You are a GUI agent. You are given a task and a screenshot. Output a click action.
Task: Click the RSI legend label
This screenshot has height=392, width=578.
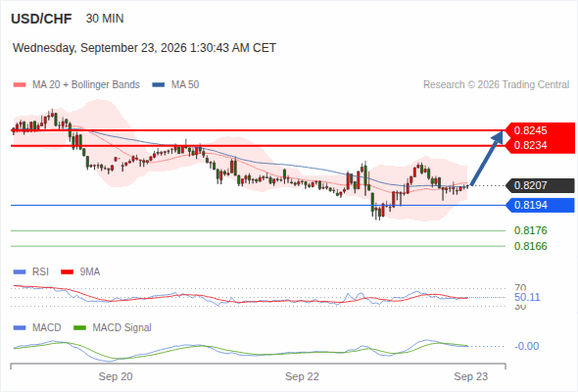[x=40, y=272]
